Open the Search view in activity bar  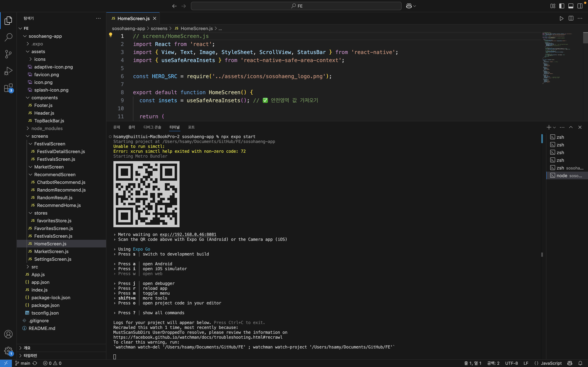tap(8, 37)
